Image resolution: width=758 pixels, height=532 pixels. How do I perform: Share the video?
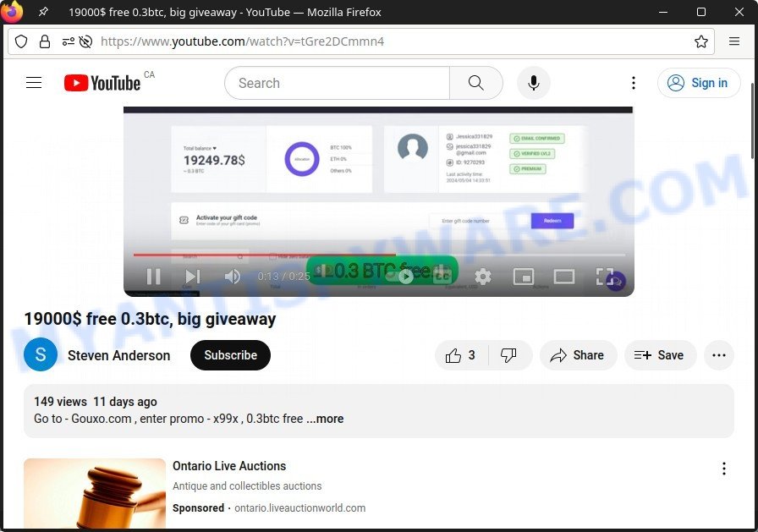(x=578, y=355)
